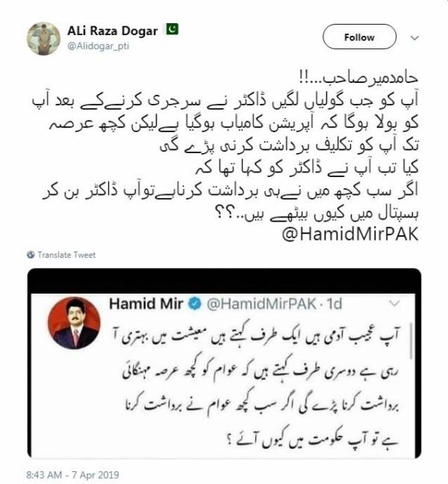Click the @HamidMirPAK handle in embedded tweet
This screenshot has height=484, width=448.
click(261, 304)
